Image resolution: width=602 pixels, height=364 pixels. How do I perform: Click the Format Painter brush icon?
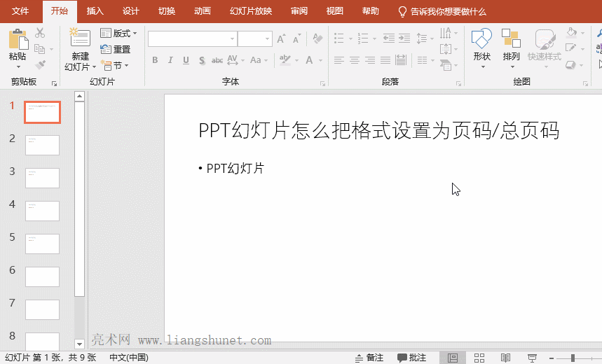40,64
